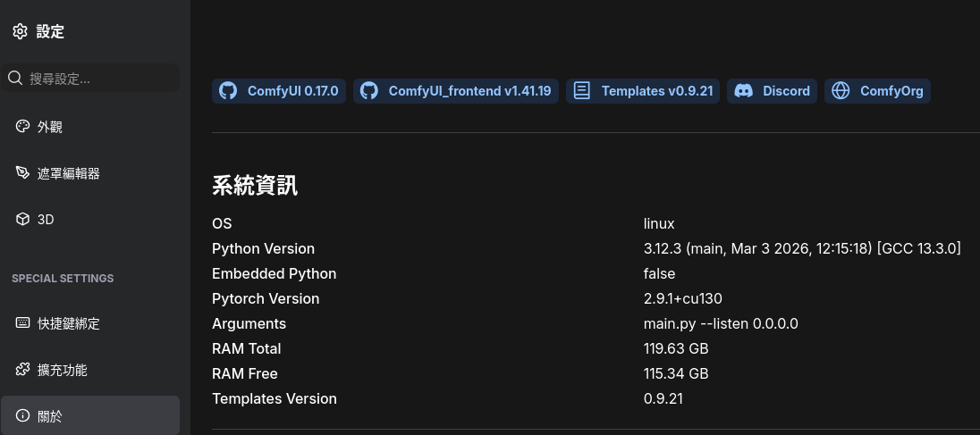Open the 擴充功能 panel
The height and width of the screenshot is (435, 980).
[63, 370]
